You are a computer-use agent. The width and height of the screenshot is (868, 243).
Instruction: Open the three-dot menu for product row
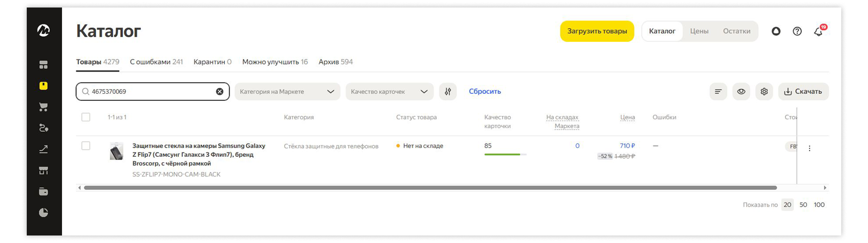coord(809,148)
